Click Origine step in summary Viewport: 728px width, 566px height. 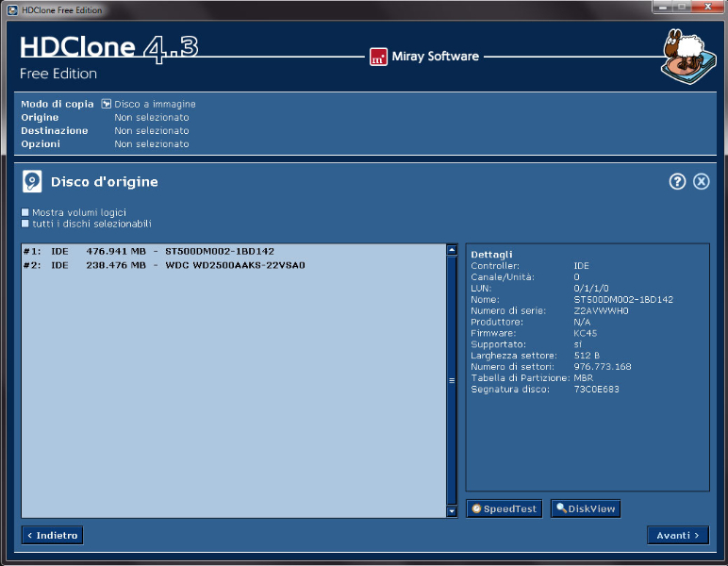(x=40, y=117)
